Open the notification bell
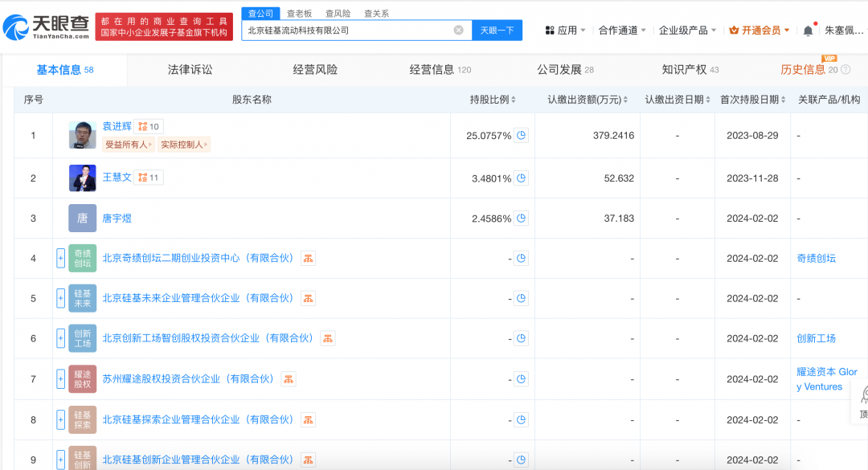 808,31
